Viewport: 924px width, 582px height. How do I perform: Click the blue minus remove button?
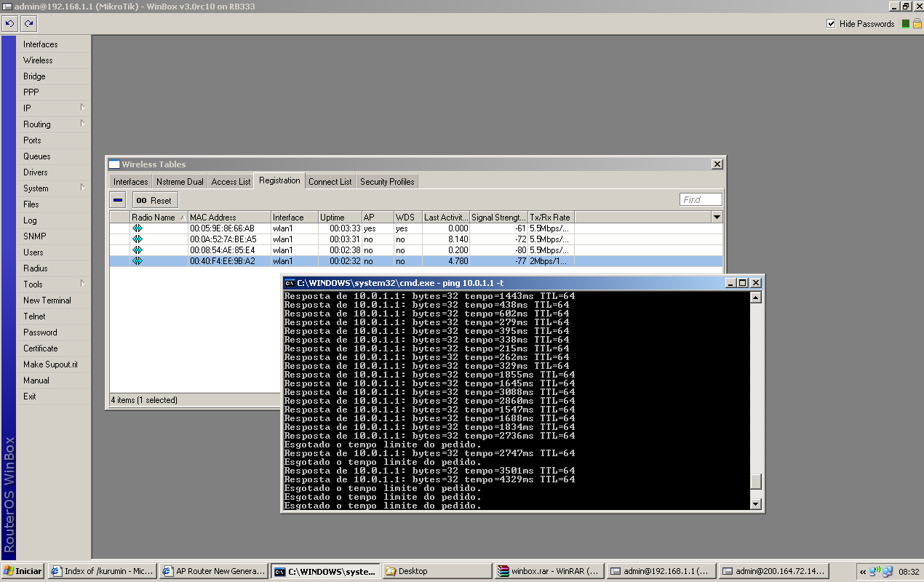[x=119, y=200]
